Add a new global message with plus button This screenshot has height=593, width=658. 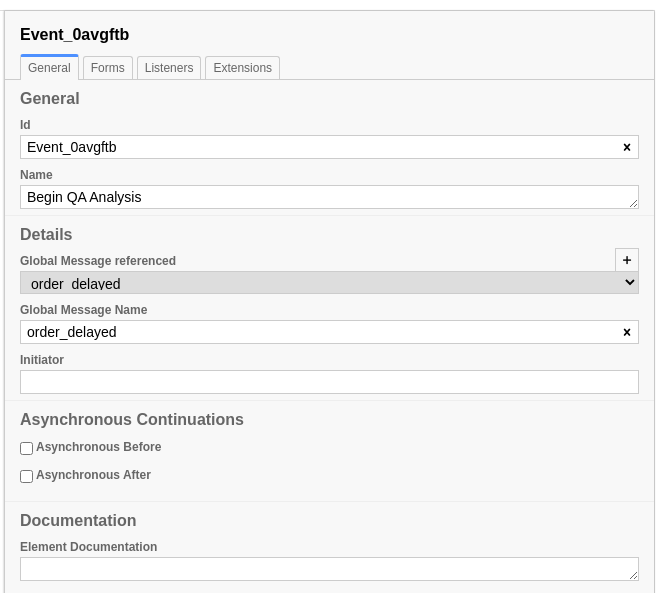pyautogui.click(x=627, y=260)
